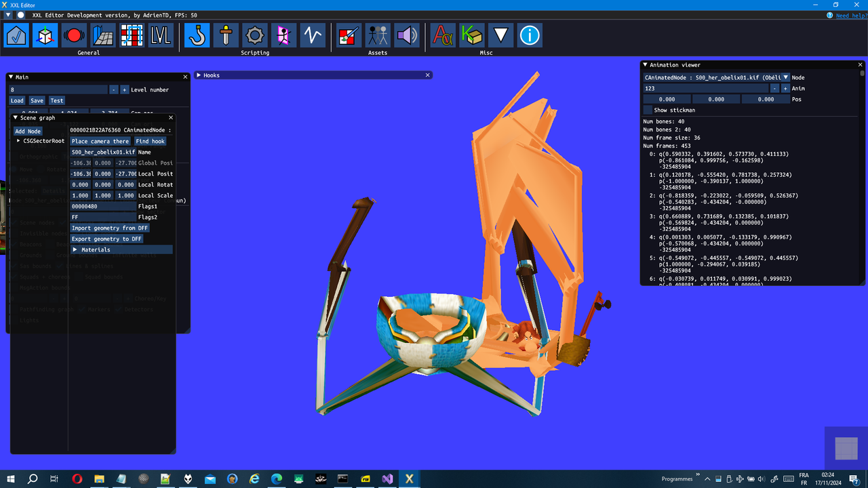Open the Node combo dropdown in Animation viewer

coord(786,78)
